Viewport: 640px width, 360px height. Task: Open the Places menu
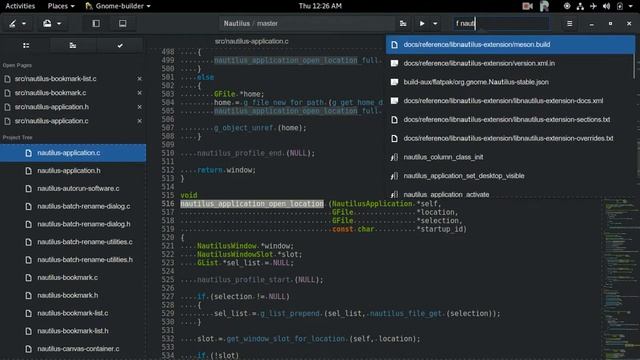pyautogui.click(x=61, y=6)
